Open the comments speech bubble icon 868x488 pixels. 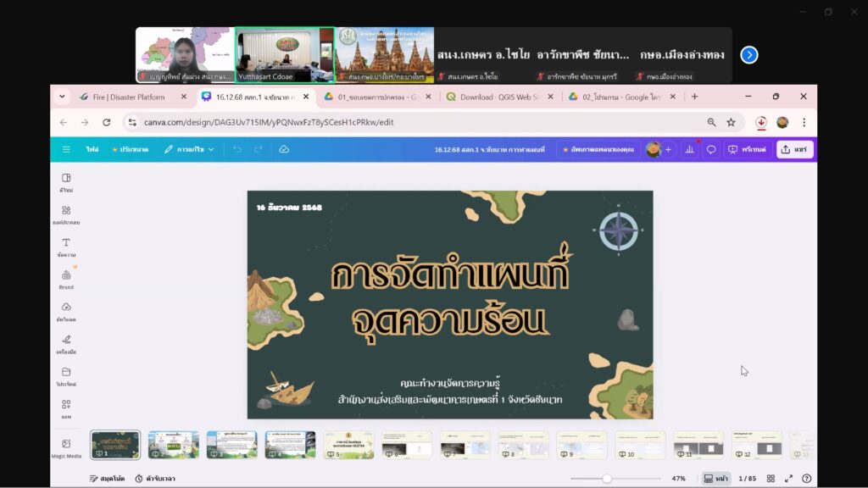coord(711,149)
